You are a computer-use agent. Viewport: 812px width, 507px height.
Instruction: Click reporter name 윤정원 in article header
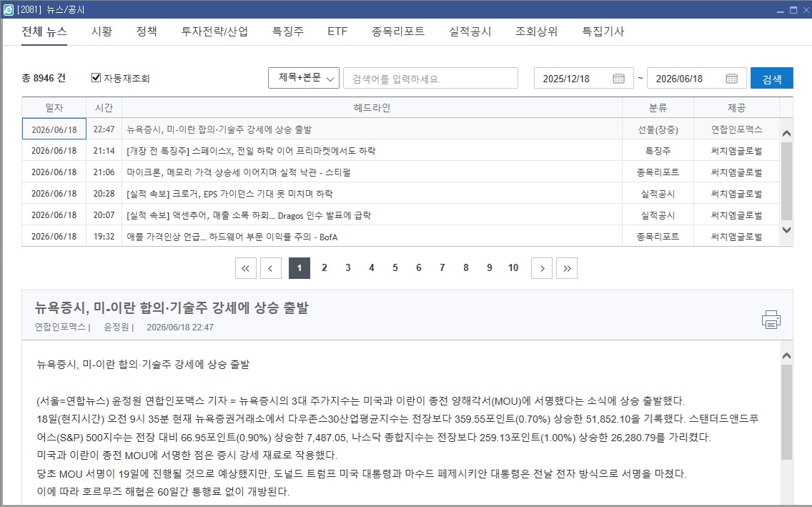tap(116, 328)
